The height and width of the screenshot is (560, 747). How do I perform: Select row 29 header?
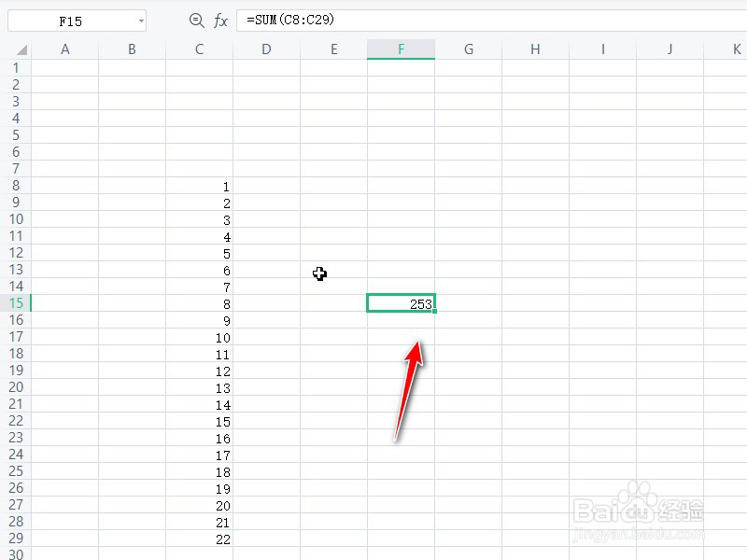(16, 539)
